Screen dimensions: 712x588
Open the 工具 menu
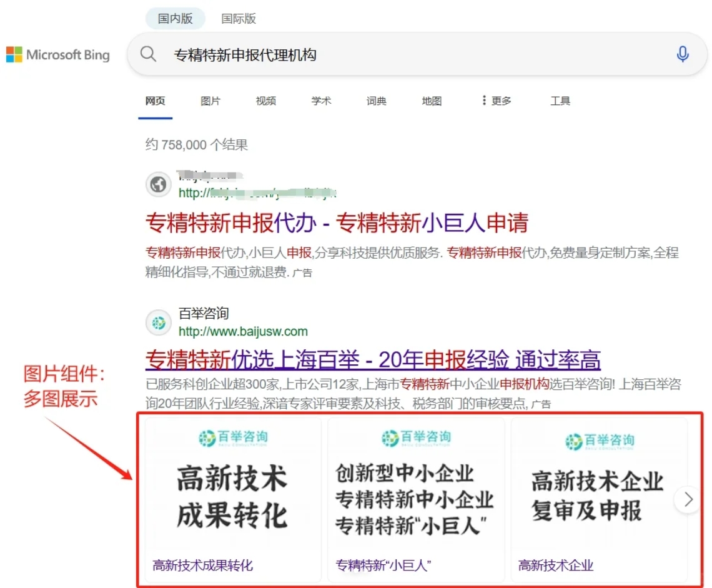pos(560,101)
